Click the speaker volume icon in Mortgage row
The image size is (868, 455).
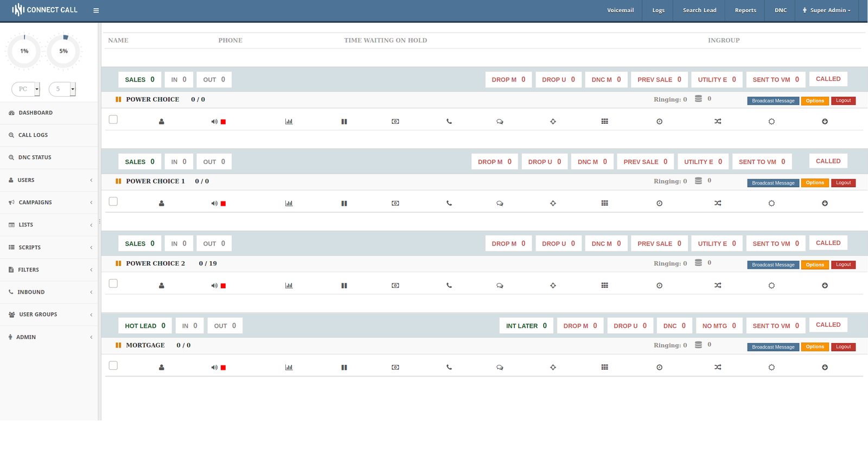(x=214, y=368)
